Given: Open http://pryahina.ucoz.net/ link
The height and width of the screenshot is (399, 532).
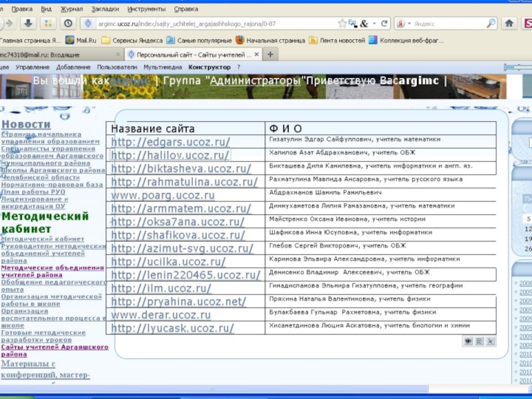Looking at the screenshot, I should 178,301.
